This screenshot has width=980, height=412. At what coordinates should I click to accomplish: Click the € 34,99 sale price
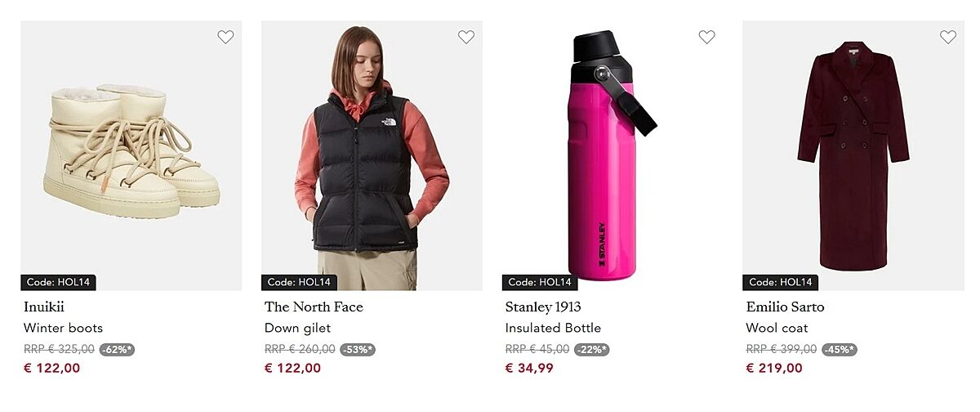click(x=529, y=368)
